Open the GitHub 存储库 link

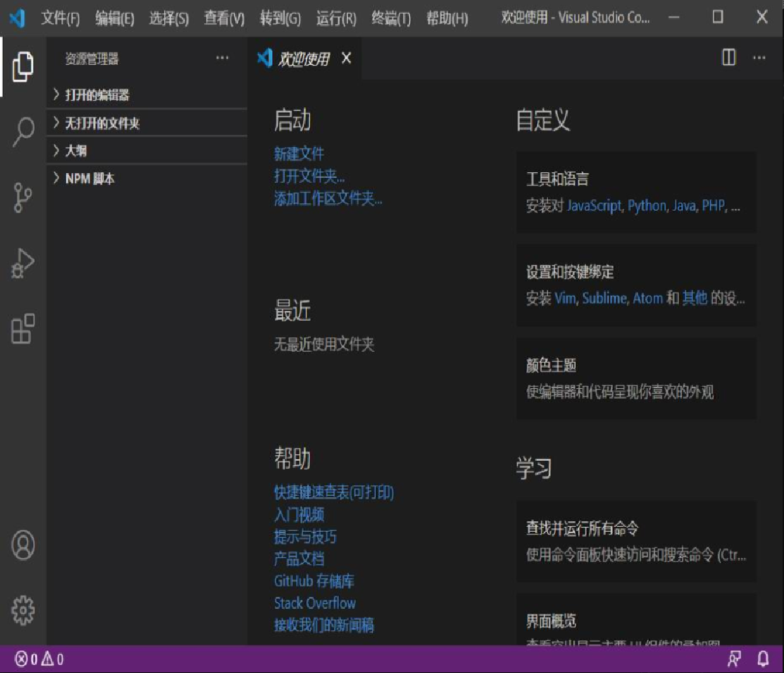click(314, 581)
